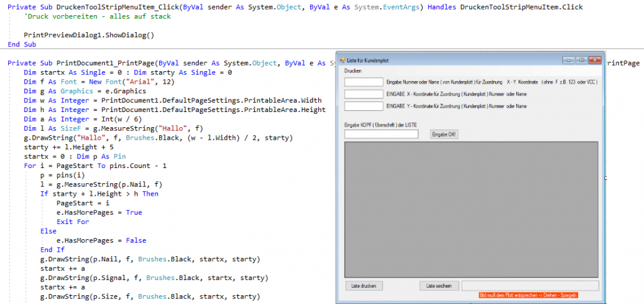
Task: Click the 'For i = PageStart To pins.Count - 1' line
Action: [95, 166]
